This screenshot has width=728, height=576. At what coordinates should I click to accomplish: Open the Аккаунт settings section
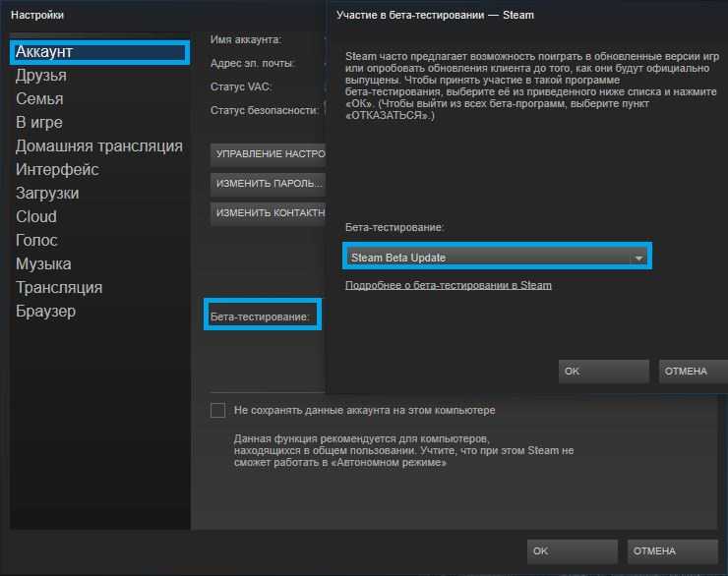[x=99, y=52]
